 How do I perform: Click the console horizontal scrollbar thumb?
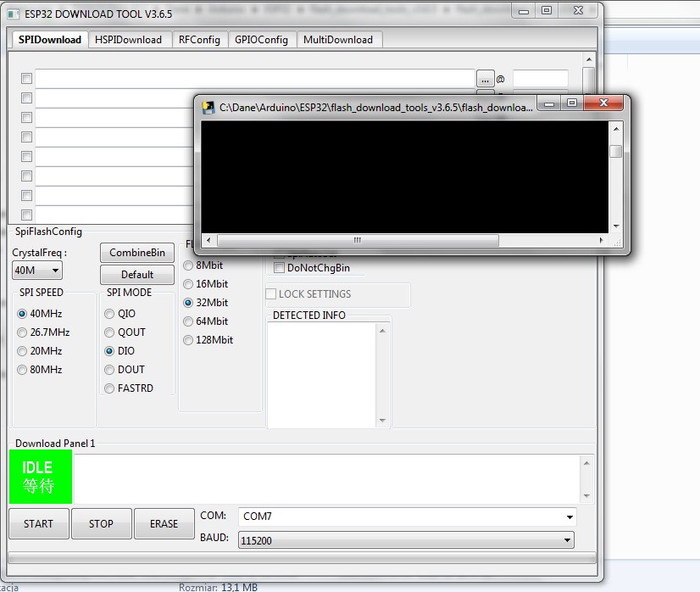click(x=358, y=240)
